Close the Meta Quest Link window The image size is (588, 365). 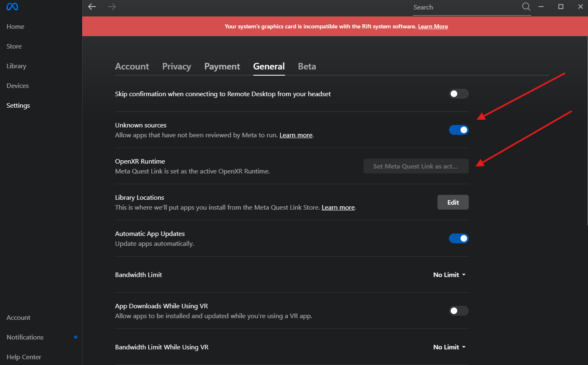(580, 7)
